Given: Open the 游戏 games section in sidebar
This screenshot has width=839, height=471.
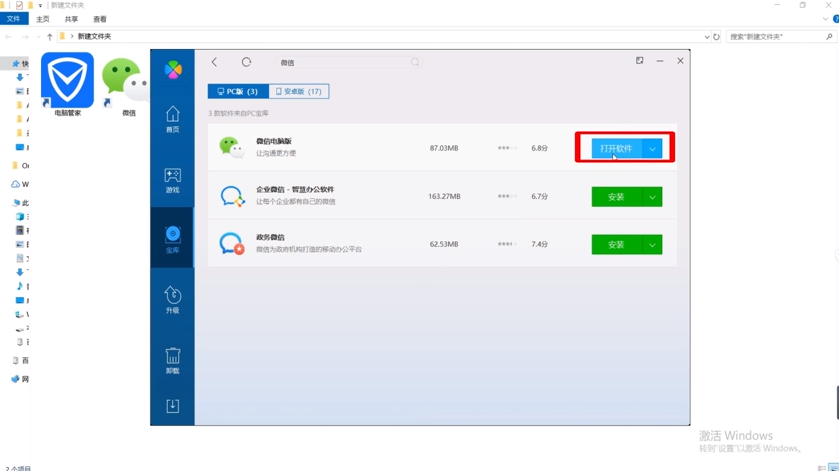Looking at the screenshot, I should point(172,180).
